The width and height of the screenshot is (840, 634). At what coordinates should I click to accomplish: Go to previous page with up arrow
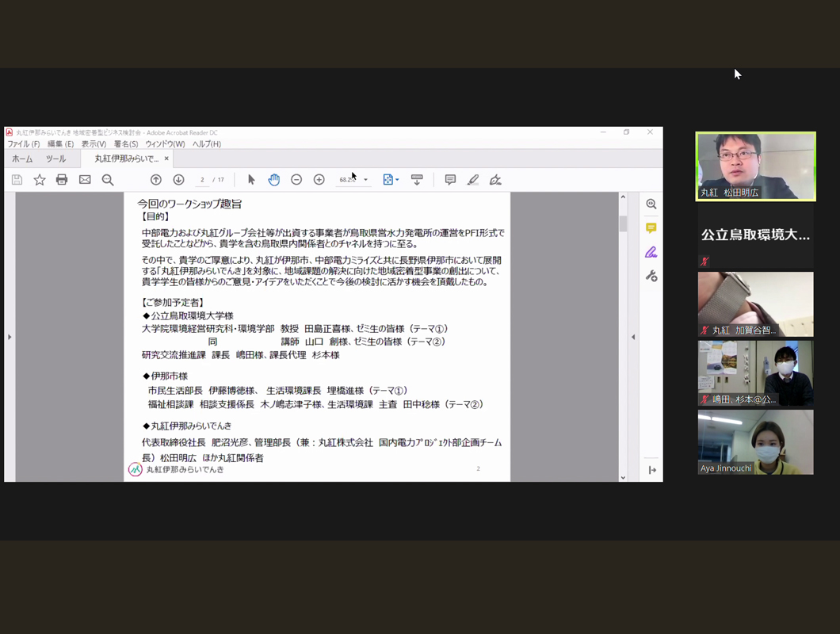(x=156, y=180)
